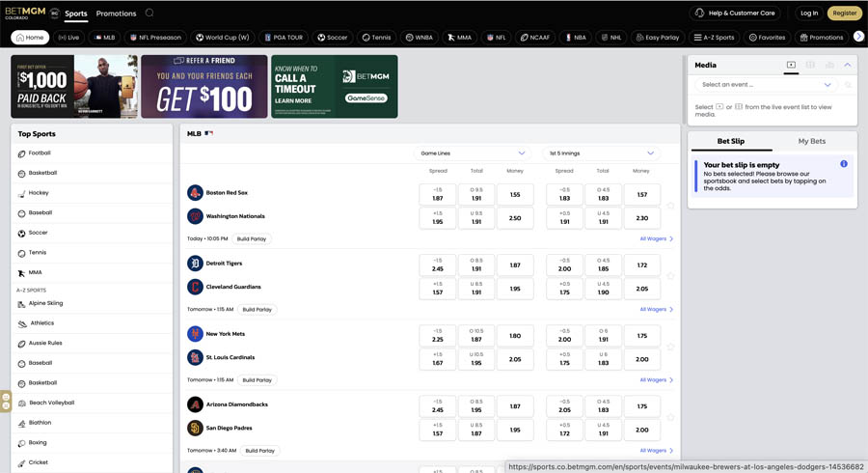
Task: Click the New York Mets logo
Action: pyautogui.click(x=195, y=334)
